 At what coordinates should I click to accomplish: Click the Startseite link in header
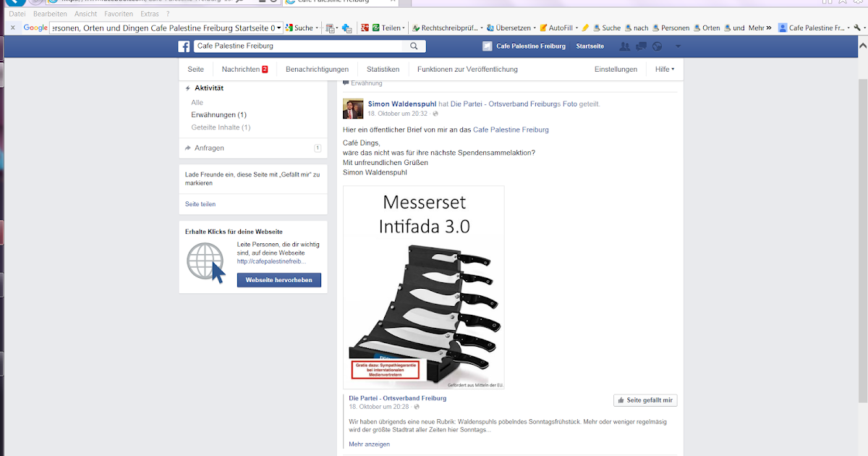(590, 46)
